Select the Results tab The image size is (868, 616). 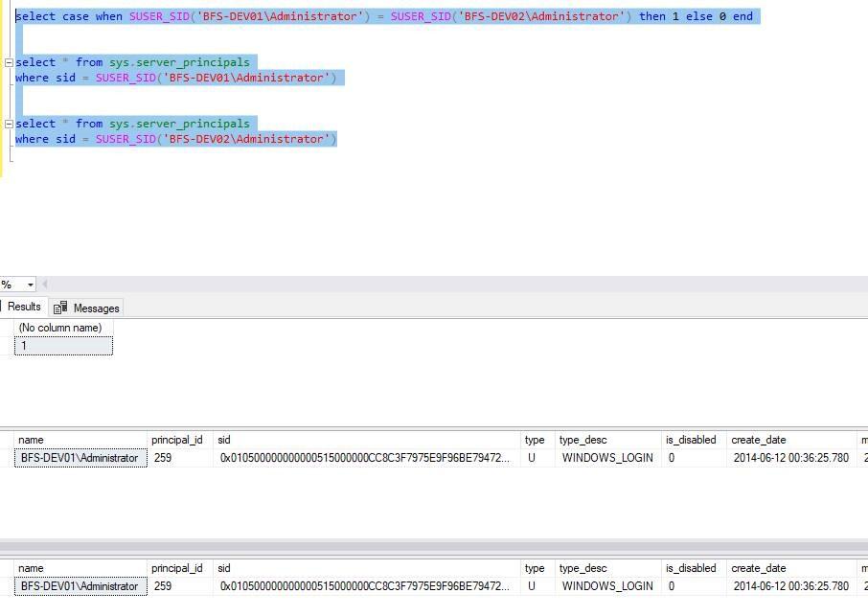click(23, 307)
